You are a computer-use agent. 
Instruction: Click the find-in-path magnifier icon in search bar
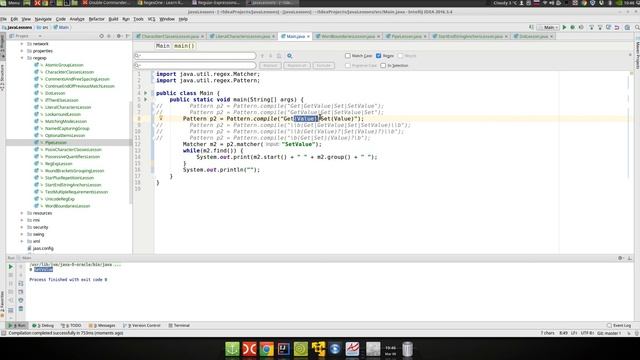pyautogui.click(x=289, y=56)
